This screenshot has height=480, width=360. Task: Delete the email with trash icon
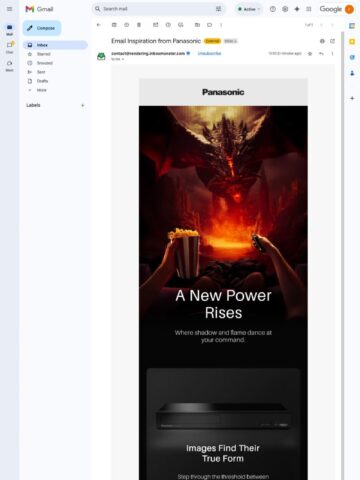pos(139,25)
